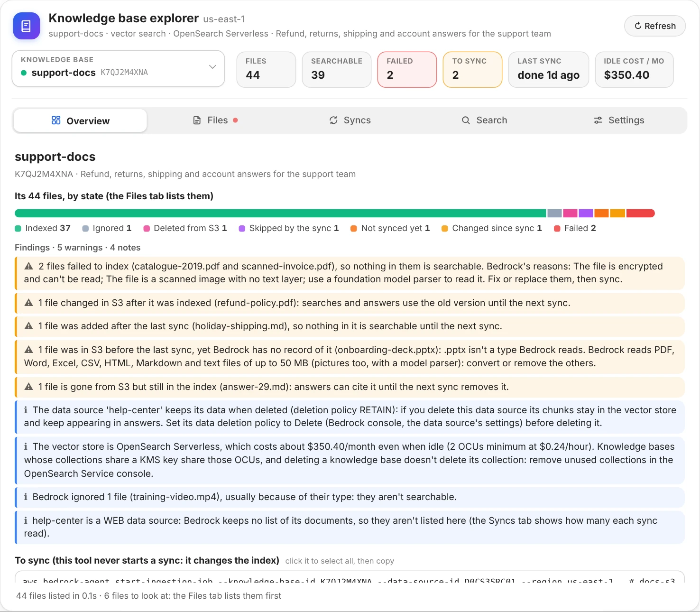Click the FILES 44 stat card

point(266,69)
